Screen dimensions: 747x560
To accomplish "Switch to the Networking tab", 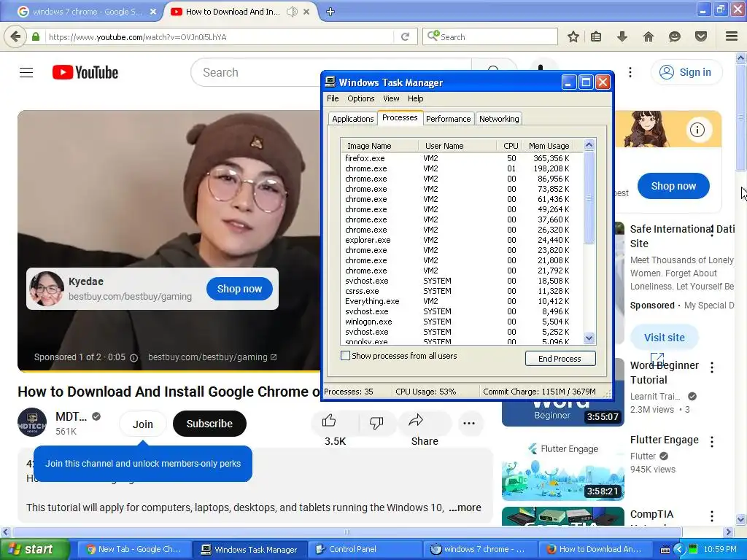I will tap(499, 119).
